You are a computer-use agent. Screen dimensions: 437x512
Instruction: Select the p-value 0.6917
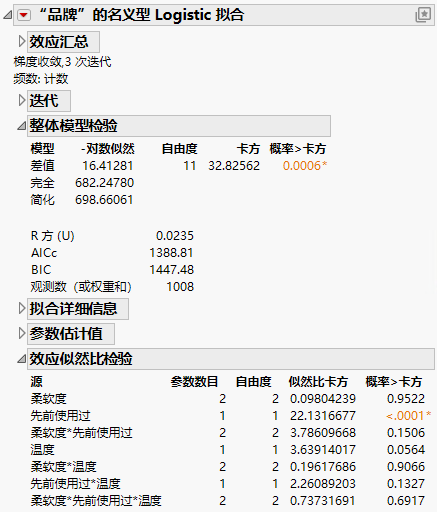[x=406, y=501]
